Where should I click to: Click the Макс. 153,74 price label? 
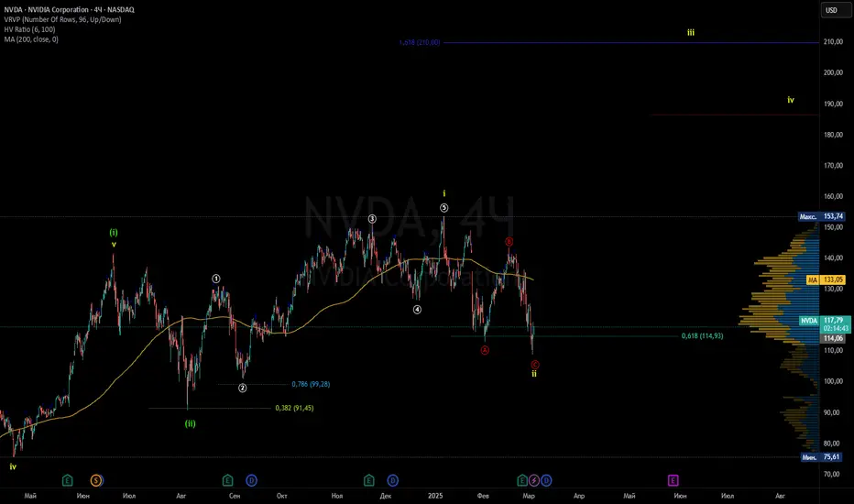821,216
